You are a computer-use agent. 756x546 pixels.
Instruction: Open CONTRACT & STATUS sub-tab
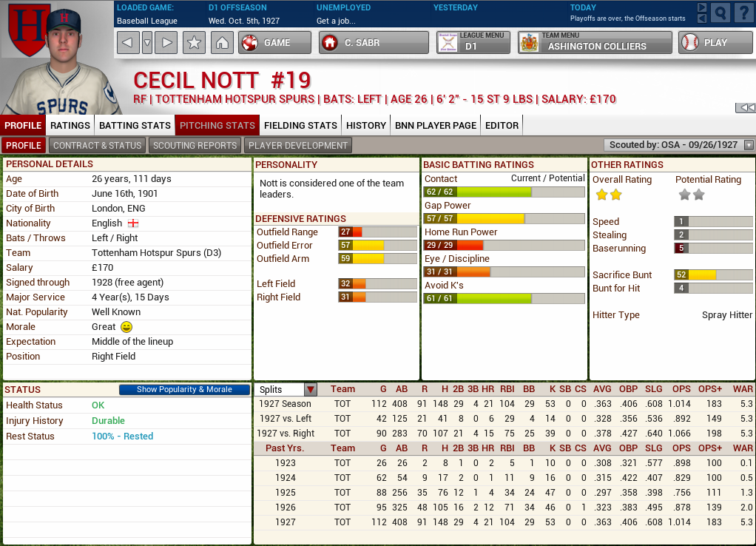[98, 145]
